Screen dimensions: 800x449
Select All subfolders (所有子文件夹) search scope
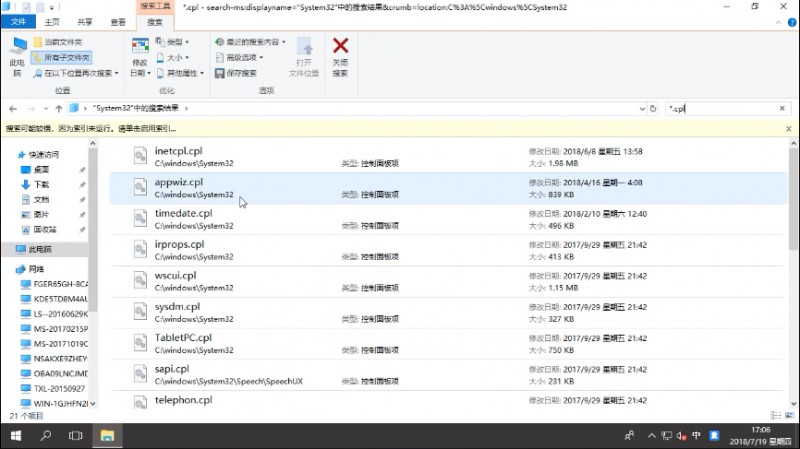(61, 57)
